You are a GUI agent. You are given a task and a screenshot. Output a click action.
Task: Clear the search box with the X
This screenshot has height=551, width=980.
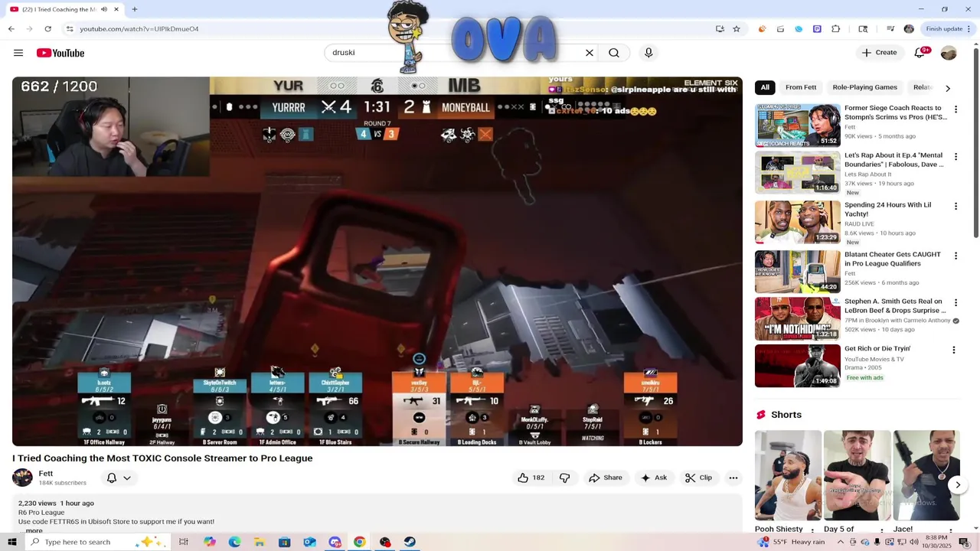[x=590, y=53]
